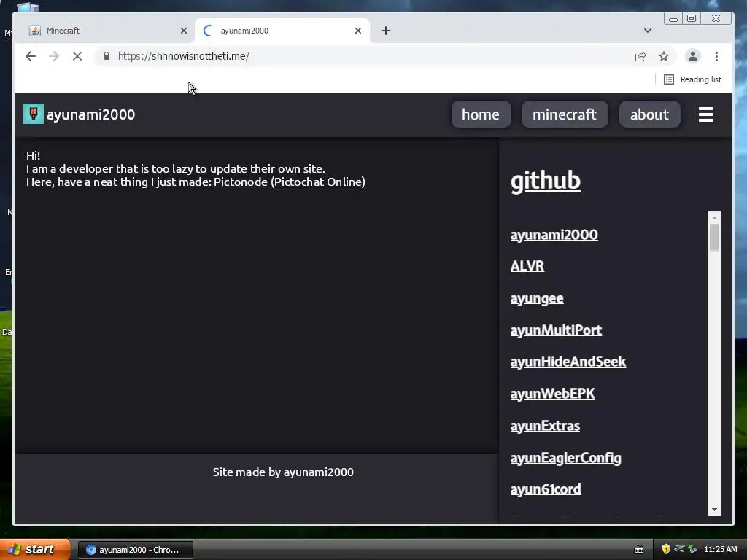Open the about page button
This screenshot has width=747, height=560.
[x=649, y=114]
